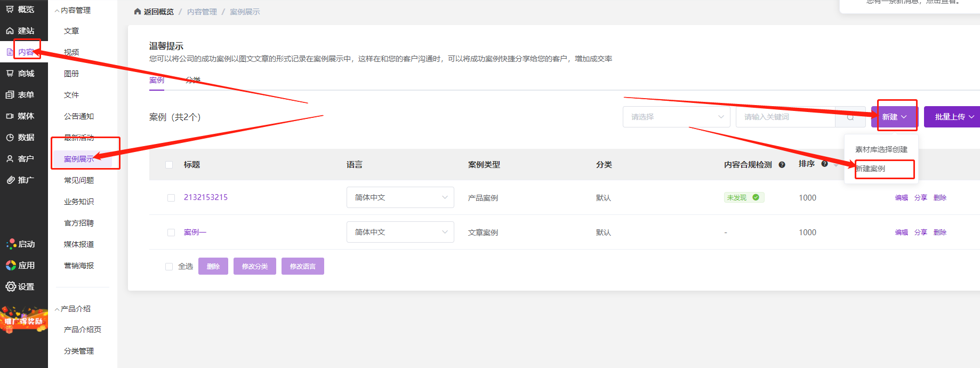The image size is (980, 368).
Task: Open language dropdown for 案例一 row
Action: pos(400,232)
